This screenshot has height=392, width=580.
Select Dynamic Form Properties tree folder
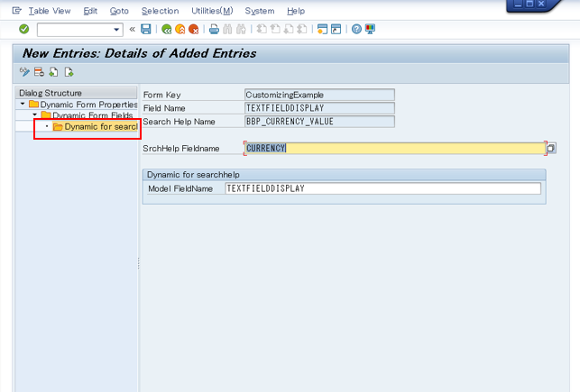coord(83,105)
